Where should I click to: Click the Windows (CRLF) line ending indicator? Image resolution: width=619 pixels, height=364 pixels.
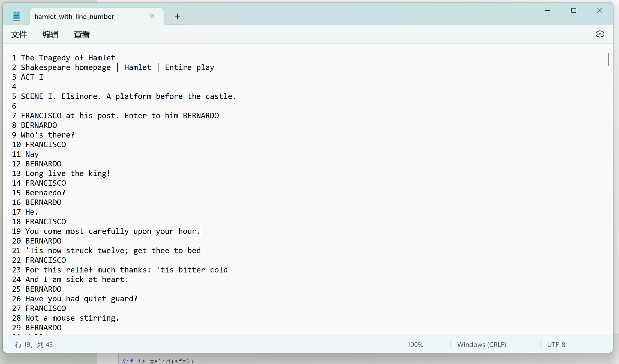pyautogui.click(x=481, y=344)
